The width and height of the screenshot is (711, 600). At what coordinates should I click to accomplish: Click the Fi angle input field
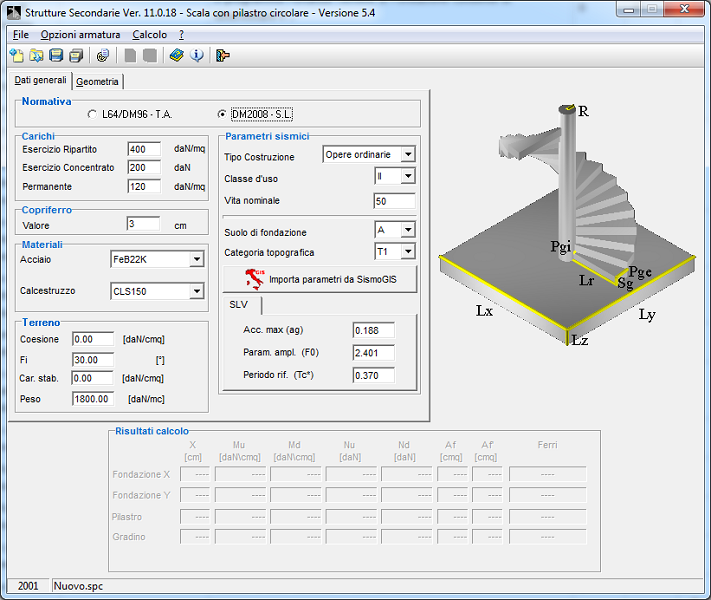tap(93, 360)
